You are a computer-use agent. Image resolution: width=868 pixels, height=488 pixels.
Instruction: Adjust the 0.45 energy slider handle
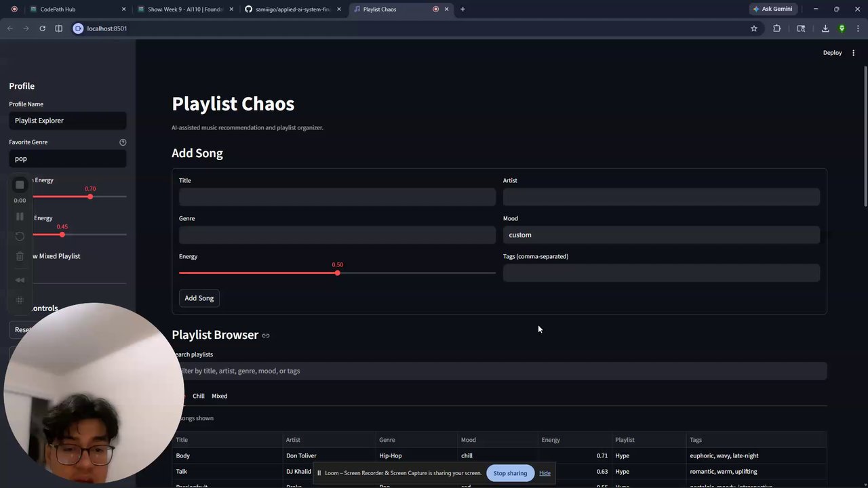[x=62, y=235]
